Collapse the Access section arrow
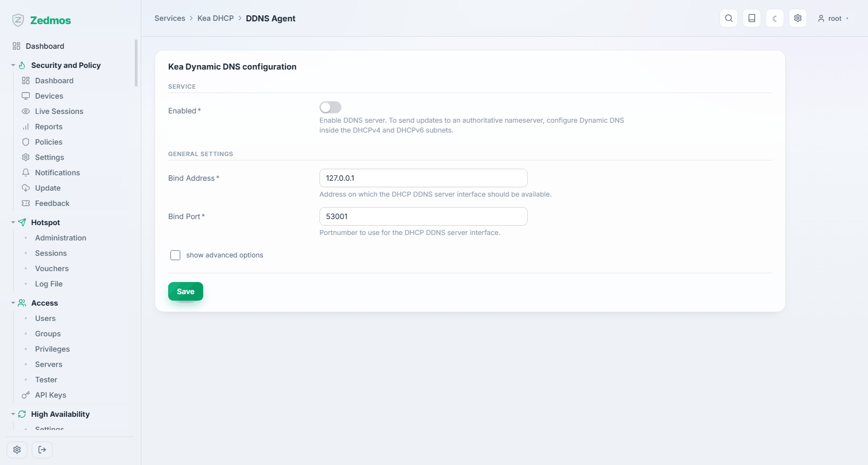The height and width of the screenshot is (465, 868). pyautogui.click(x=13, y=303)
